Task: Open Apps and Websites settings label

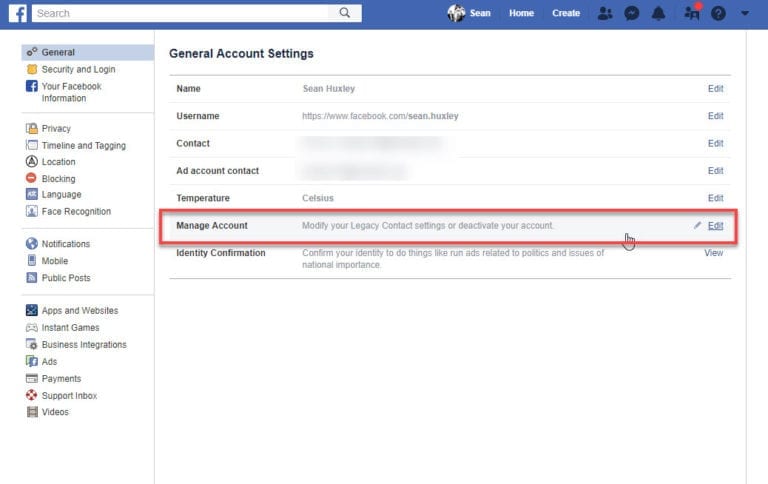Action: (x=80, y=311)
